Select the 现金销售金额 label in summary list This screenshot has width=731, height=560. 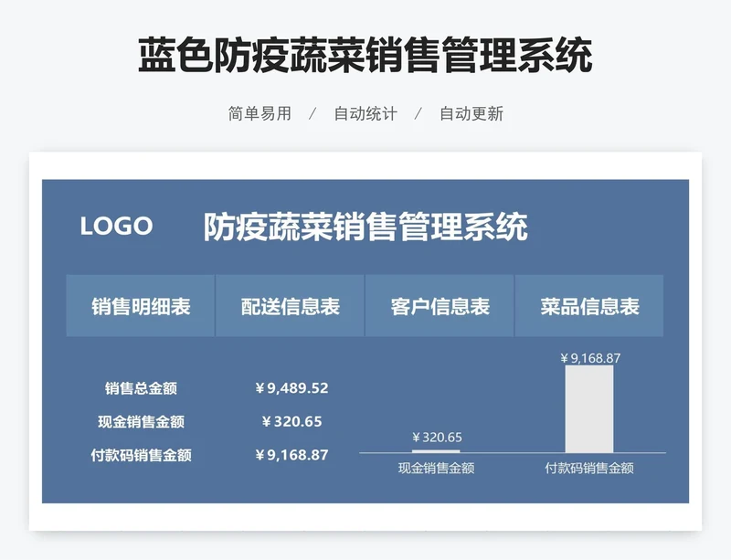(141, 422)
